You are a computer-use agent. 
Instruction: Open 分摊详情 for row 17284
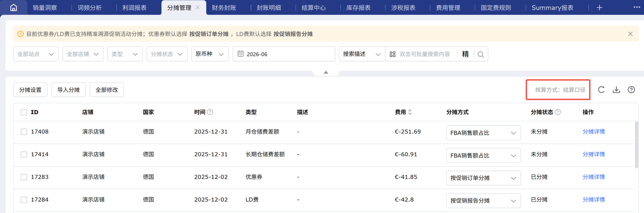[594, 199]
